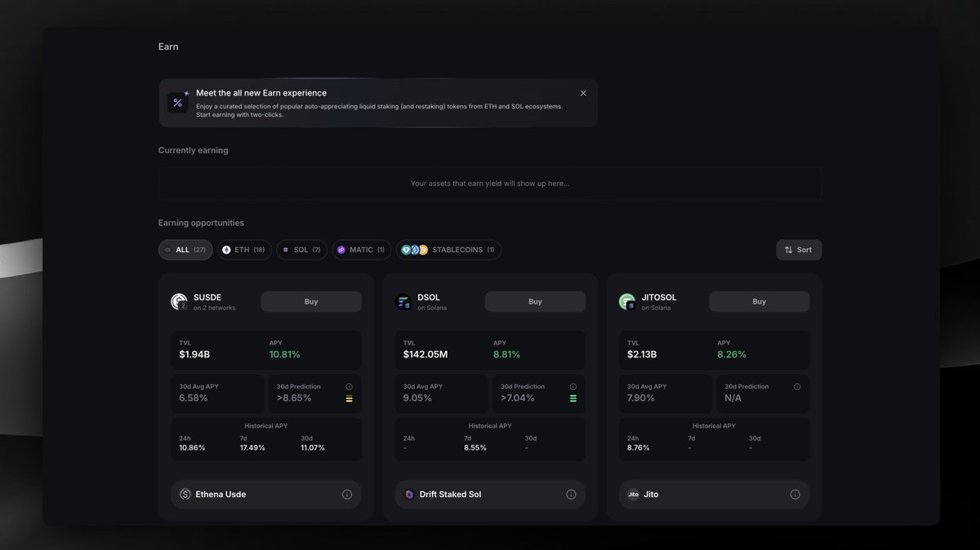Open info for Drift Staked Sol provider
Image resolution: width=980 pixels, height=550 pixels.
pyautogui.click(x=571, y=495)
